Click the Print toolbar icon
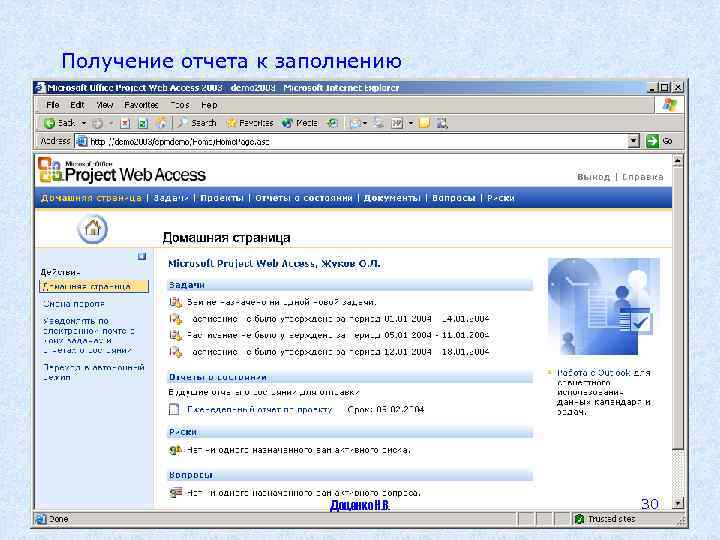This screenshot has width=720, height=540. 378,123
